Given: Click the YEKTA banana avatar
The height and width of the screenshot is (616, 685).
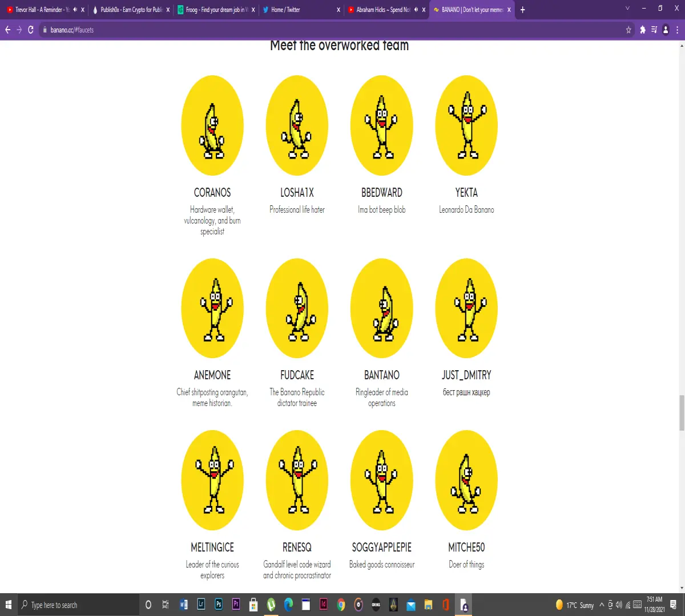Looking at the screenshot, I should pyautogui.click(x=466, y=125).
